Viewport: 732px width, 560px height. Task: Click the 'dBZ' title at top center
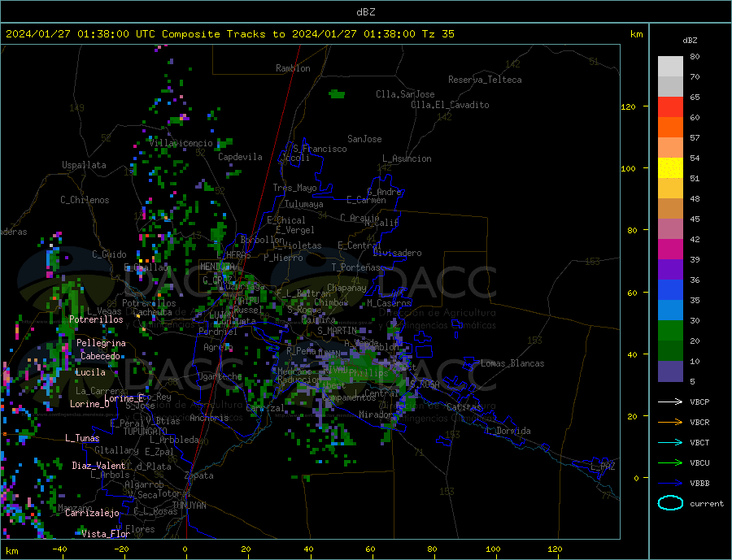point(365,12)
